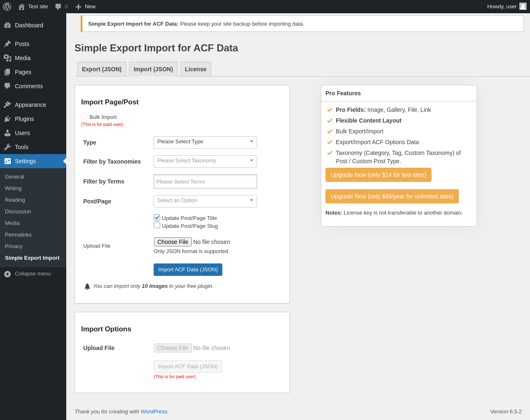
Task: Click the blue Import ACF Data (JSON) button
Action: tap(188, 270)
